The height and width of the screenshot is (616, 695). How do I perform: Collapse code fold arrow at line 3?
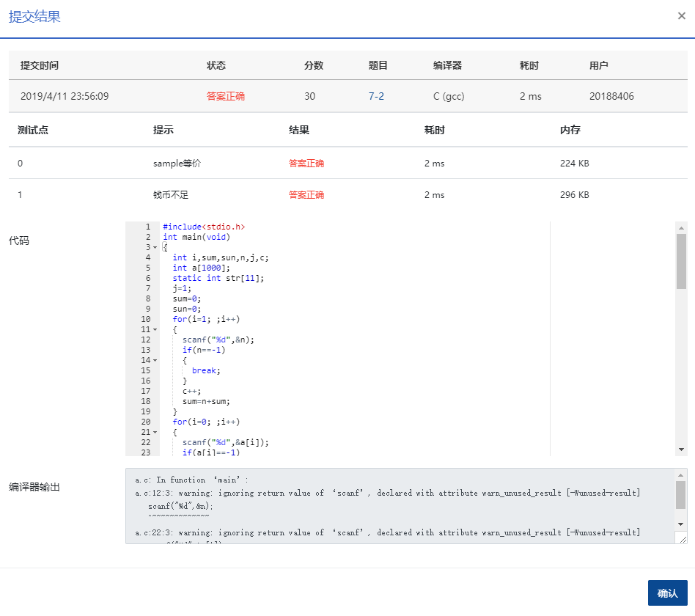click(x=155, y=247)
